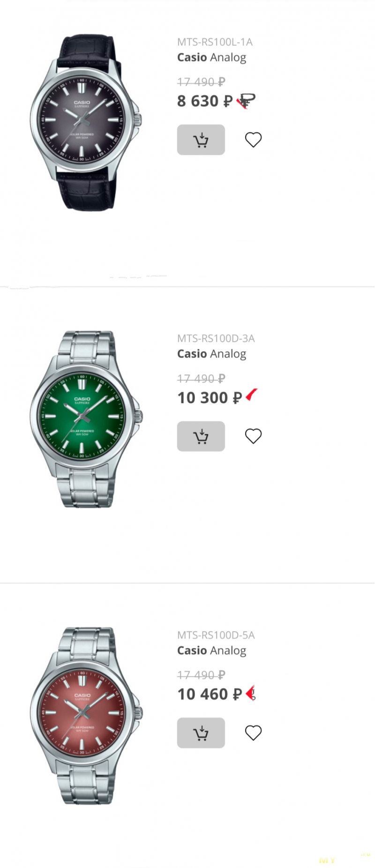Select Casio Analog title under MTS-RS100L-1A
This screenshot has width=375, height=868.
click(x=211, y=58)
